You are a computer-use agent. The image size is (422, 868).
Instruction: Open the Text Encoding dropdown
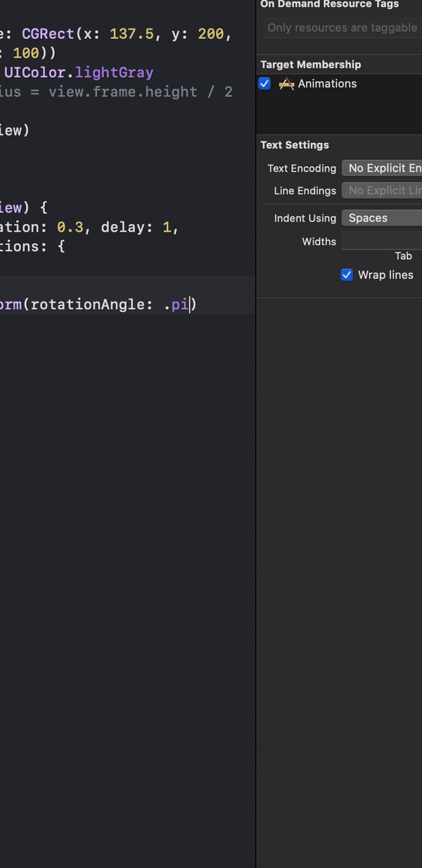(382, 168)
